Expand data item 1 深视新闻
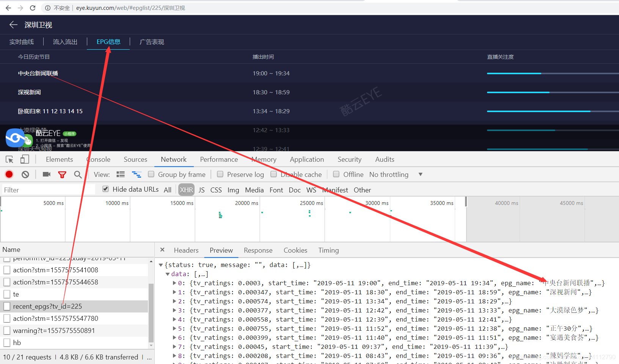 pos(174,292)
